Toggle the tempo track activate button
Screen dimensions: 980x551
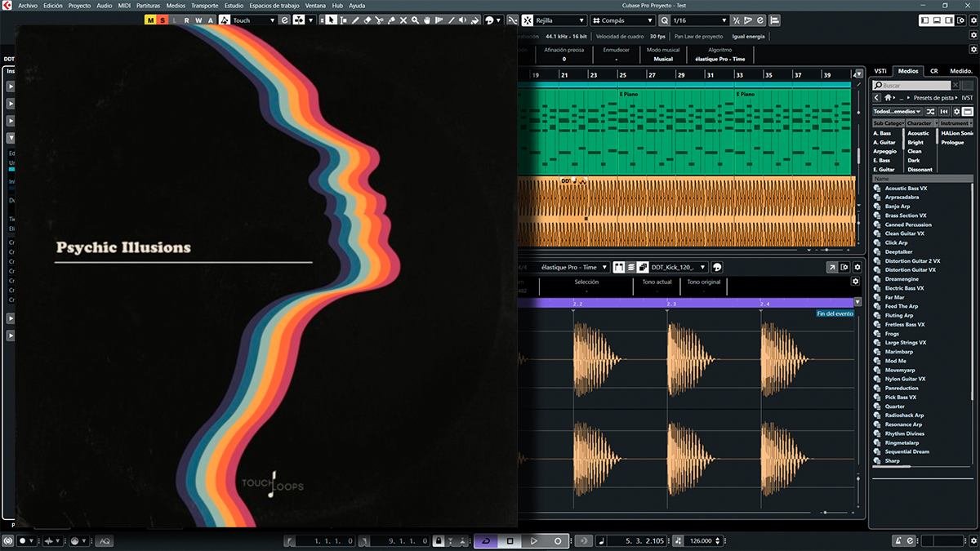pos(679,540)
